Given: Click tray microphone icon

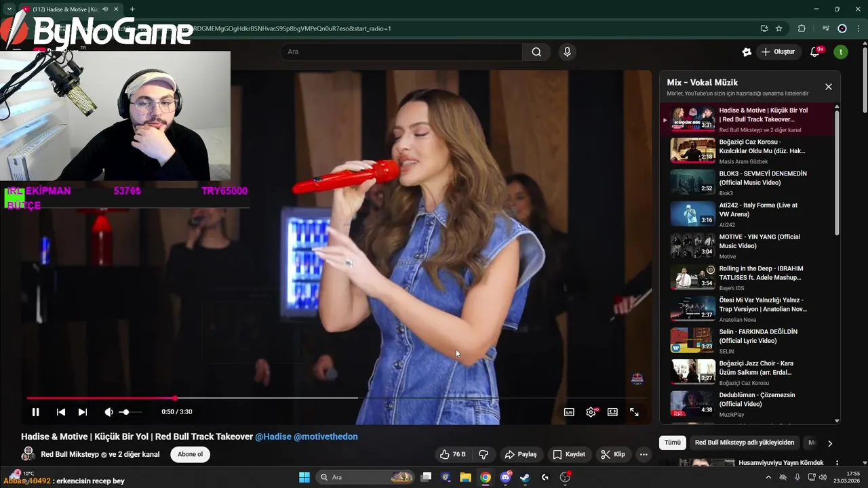Looking at the screenshot, I should [797, 477].
